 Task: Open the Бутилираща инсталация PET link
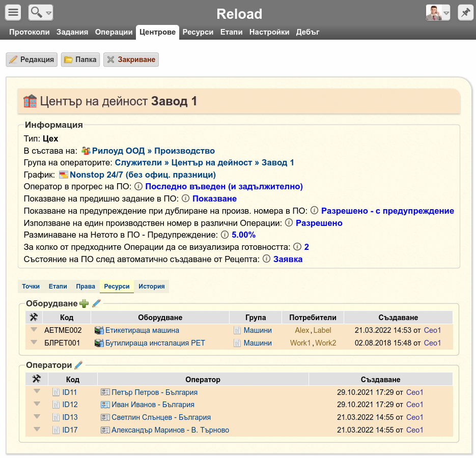[x=155, y=343]
